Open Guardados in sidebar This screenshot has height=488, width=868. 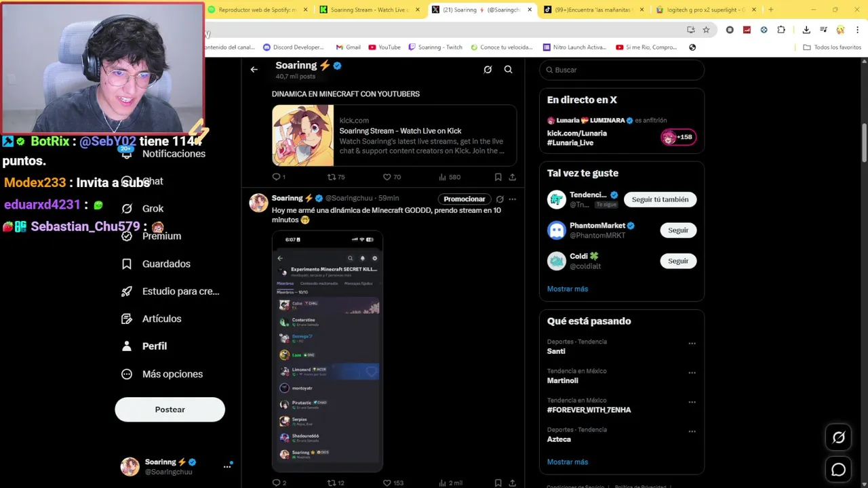[157, 264]
